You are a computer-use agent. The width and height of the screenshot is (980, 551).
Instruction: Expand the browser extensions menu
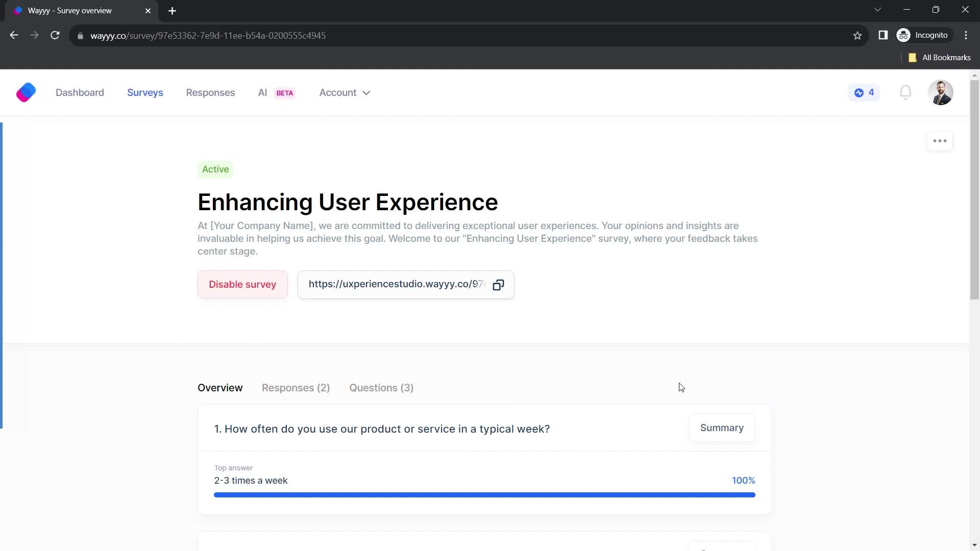(883, 35)
